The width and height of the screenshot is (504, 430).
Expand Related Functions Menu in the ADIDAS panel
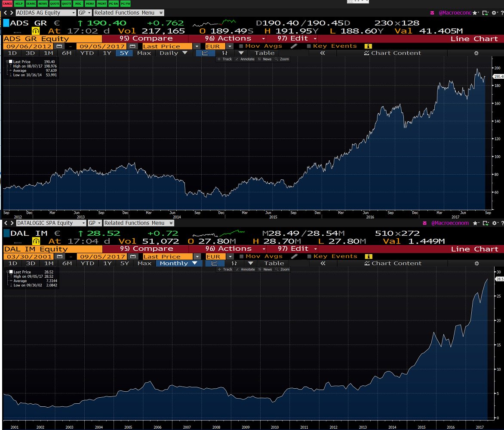pos(129,13)
